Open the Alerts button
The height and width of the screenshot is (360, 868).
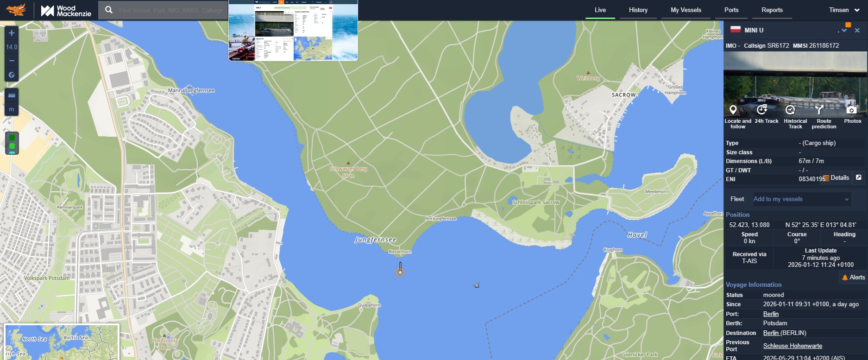pyautogui.click(x=853, y=278)
